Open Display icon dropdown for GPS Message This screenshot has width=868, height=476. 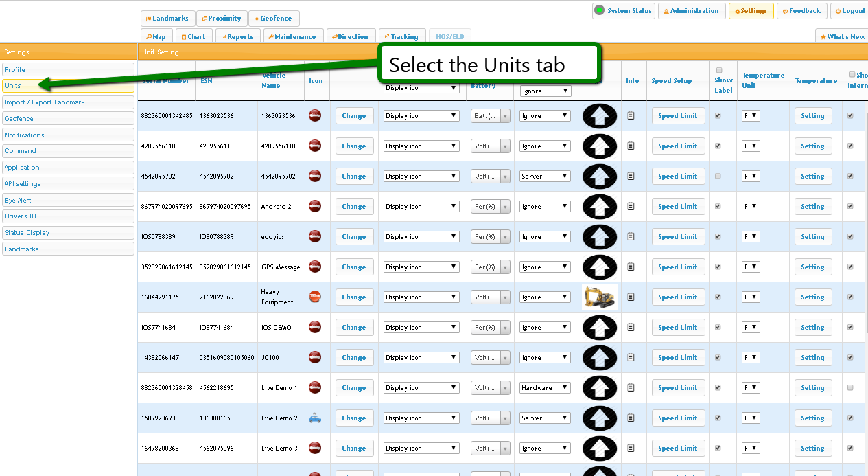pyautogui.click(x=421, y=267)
